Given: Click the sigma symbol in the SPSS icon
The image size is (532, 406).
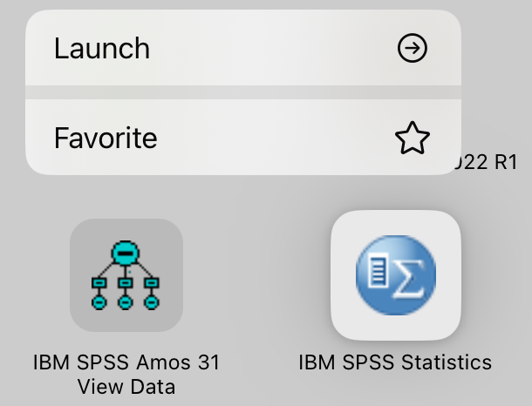Looking at the screenshot, I should pyautogui.click(x=411, y=276).
